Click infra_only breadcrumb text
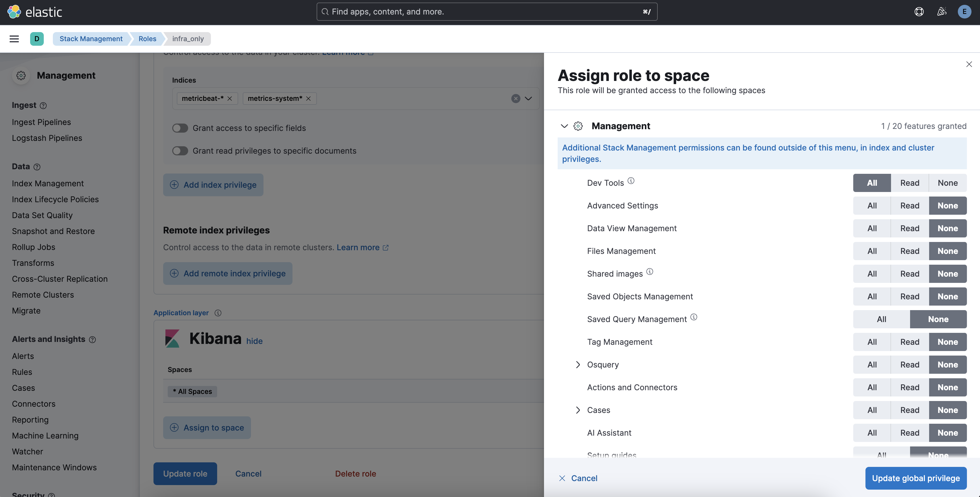Viewport: 980px width, 497px height. click(x=188, y=39)
